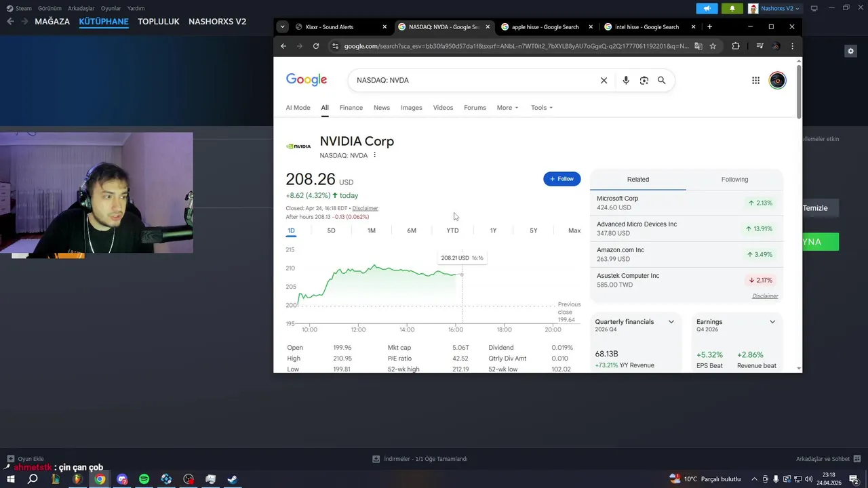View site information icon in address bar

pos(335,46)
